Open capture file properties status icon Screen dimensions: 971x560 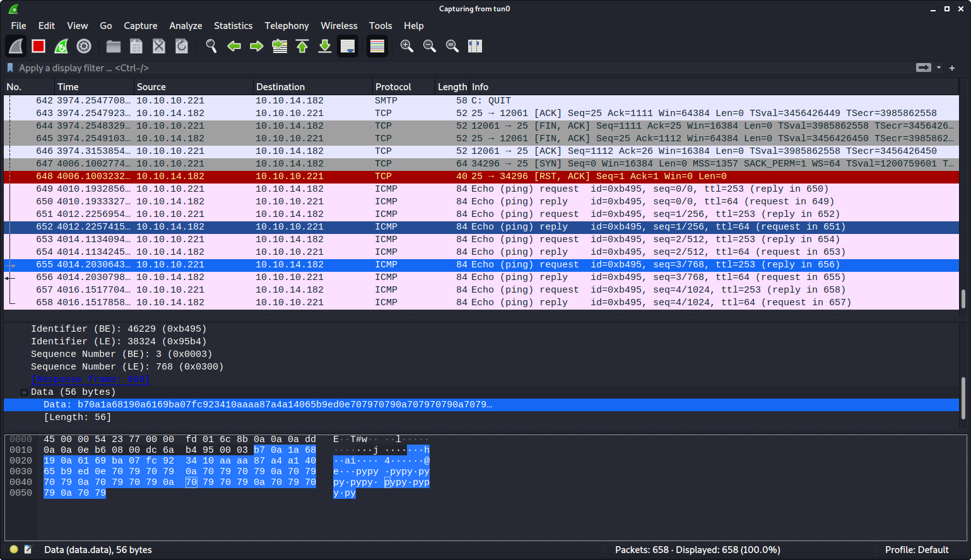coord(28,550)
